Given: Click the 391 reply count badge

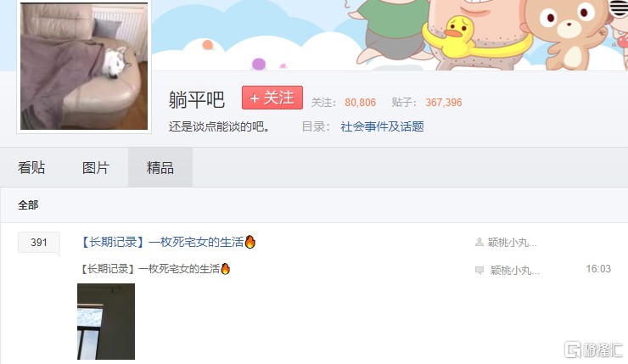Looking at the screenshot, I should pyautogui.click(x=39, y=243).
